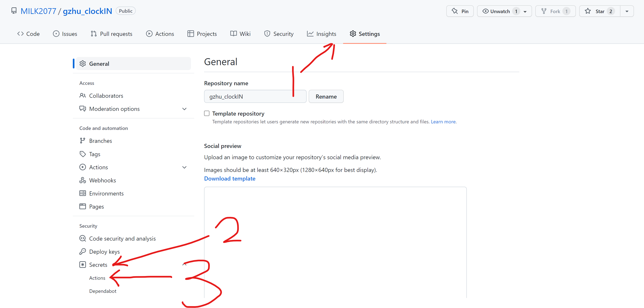644x308 pixels.
Task: Click the Deploy keys key icon
Action: click(82, 252)
